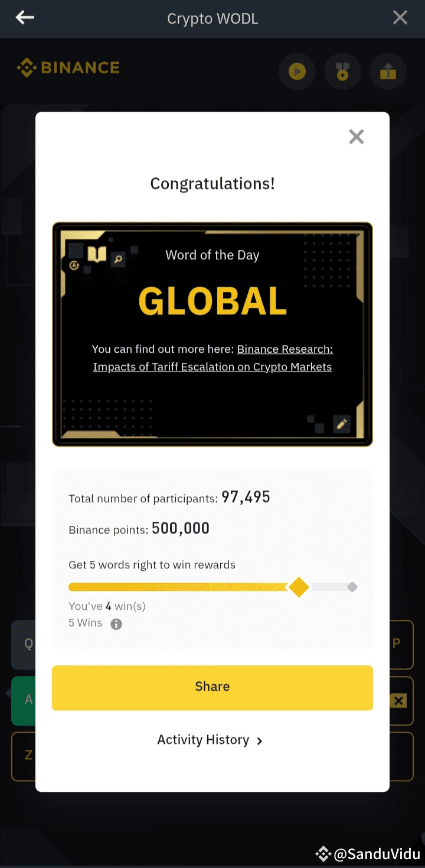Close the Crypto WODL page
The image size is (425, 868).
point(400,18)
